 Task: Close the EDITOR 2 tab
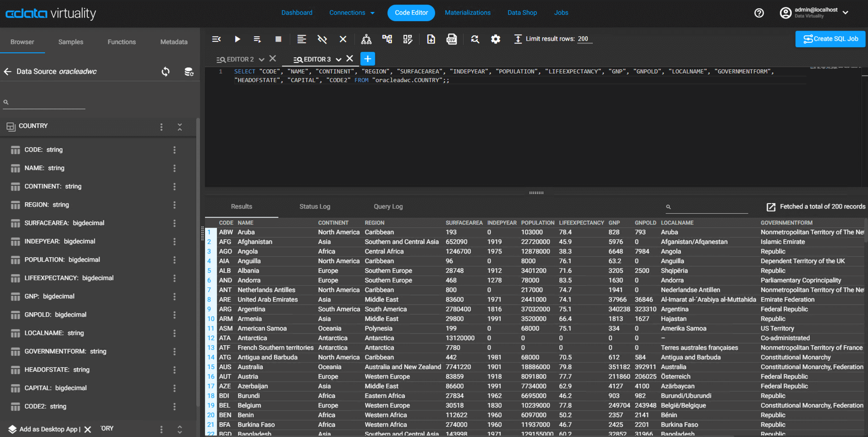coord(273,59)
